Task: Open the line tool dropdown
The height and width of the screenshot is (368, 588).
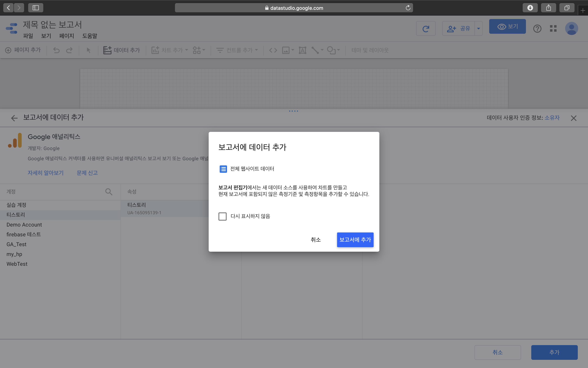Action: 317,50
